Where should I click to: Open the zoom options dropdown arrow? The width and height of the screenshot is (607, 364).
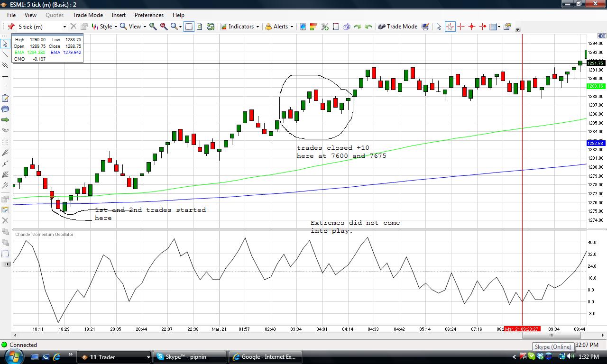[180, 27]
